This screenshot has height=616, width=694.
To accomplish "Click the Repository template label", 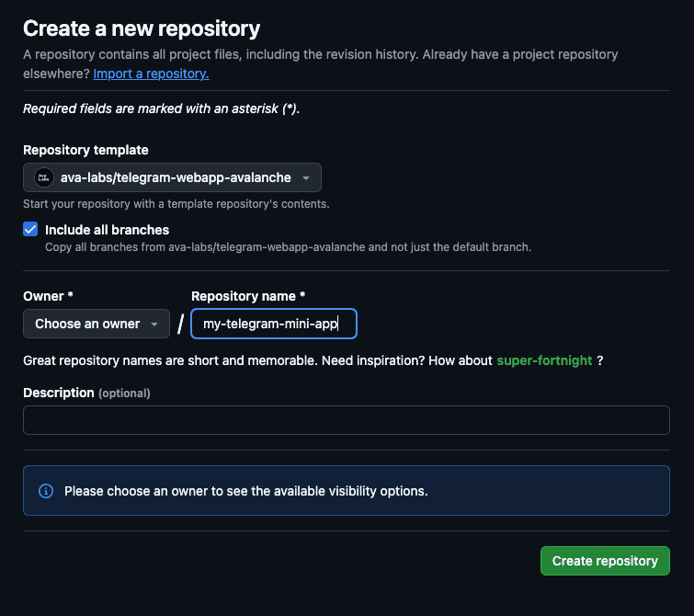I will coord(85,150).
